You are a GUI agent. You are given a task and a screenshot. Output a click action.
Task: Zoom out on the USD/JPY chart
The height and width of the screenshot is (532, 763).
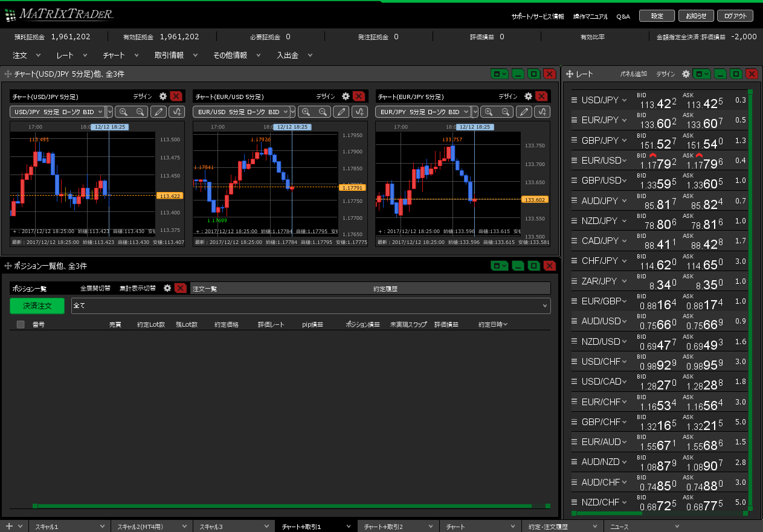point(140,112)
